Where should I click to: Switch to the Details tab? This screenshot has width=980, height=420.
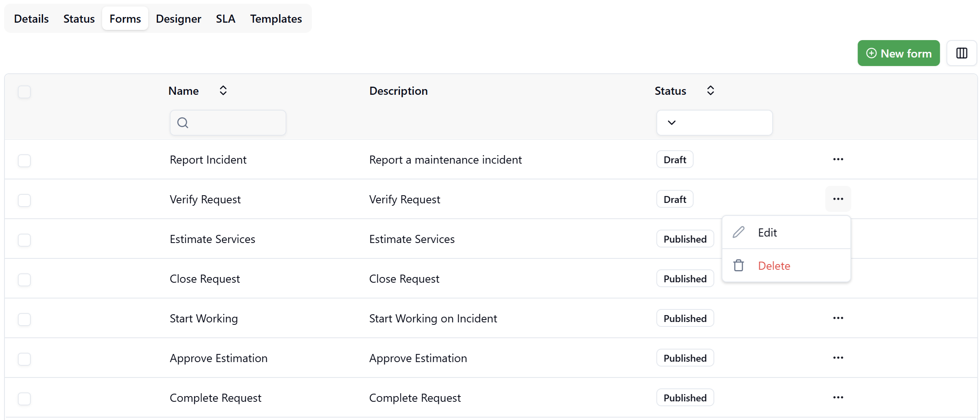click(x=31, y=19)
